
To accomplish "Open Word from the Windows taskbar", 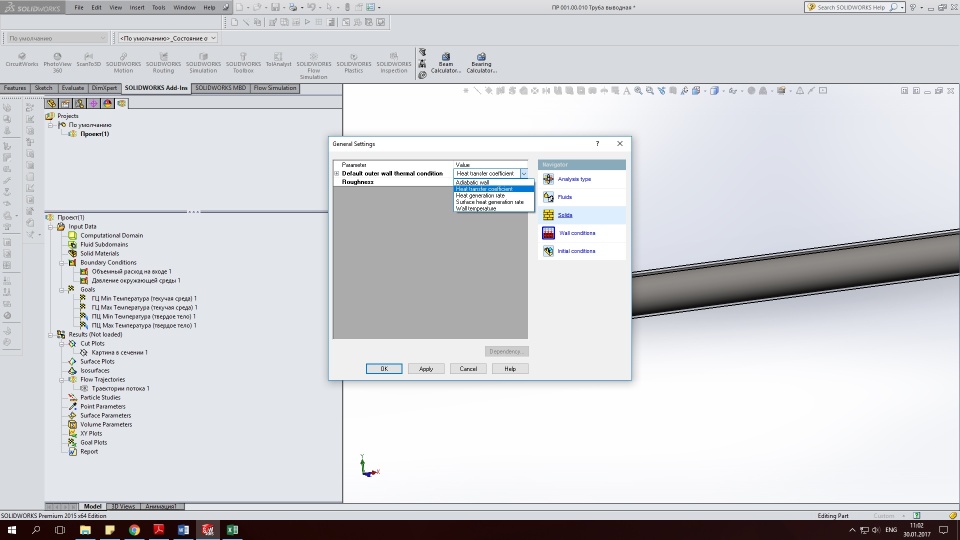I will click(183, 530).
